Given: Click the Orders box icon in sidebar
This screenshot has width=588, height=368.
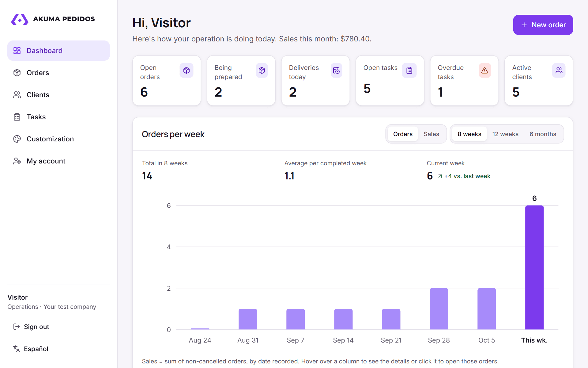Looking at the screenshot, I should point(17,73).
